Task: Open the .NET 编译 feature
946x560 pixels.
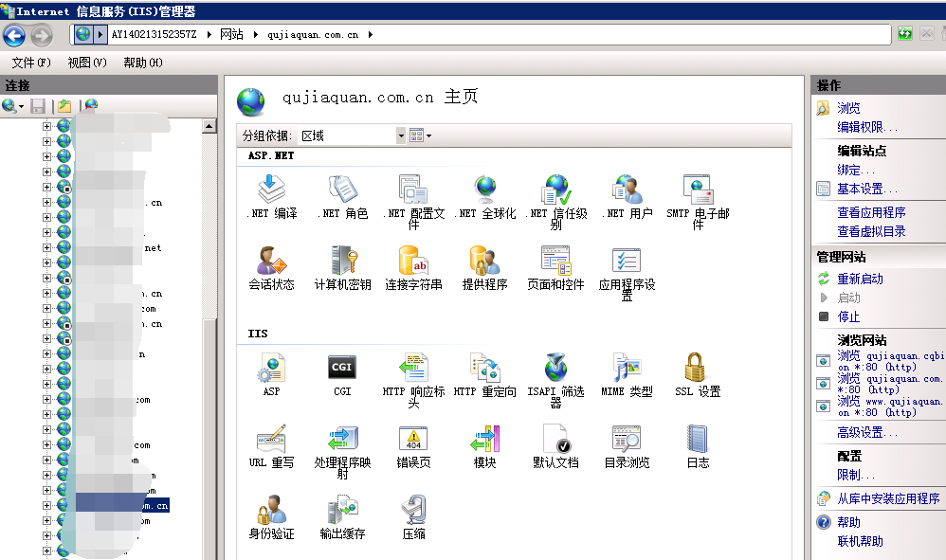Action: pos(271,196)
